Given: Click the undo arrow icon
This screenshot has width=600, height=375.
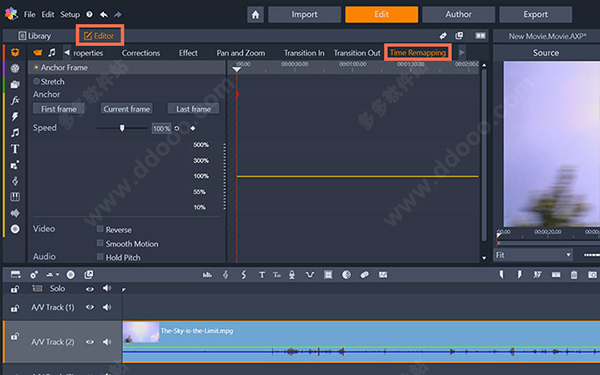Looking at the screenshot, I should coord(104,15).
